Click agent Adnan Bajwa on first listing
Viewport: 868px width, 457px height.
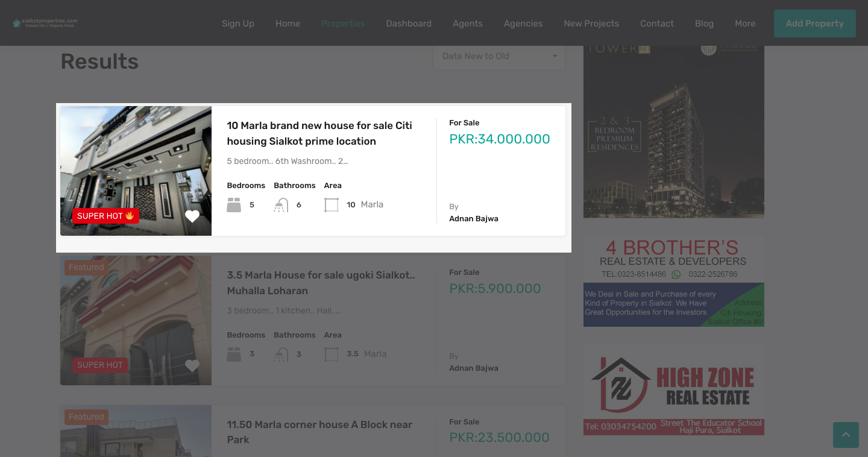(x=474, y=219)
